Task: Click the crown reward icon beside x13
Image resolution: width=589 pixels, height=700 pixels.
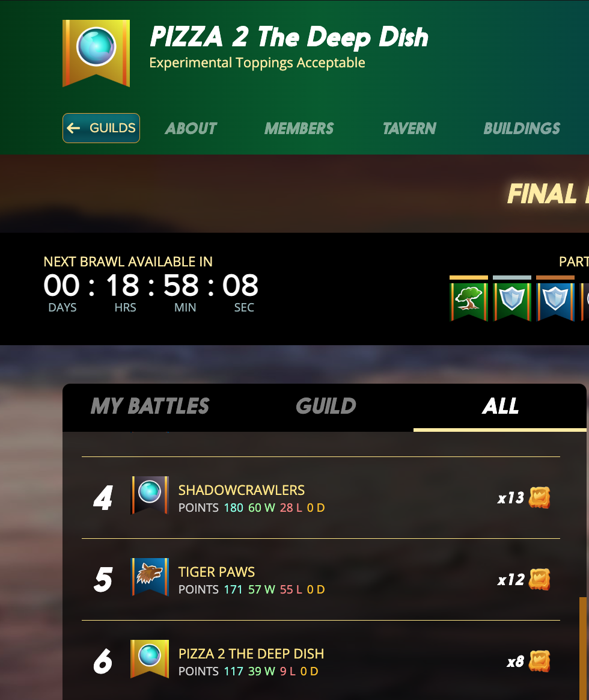Action: tap(540, 497)
